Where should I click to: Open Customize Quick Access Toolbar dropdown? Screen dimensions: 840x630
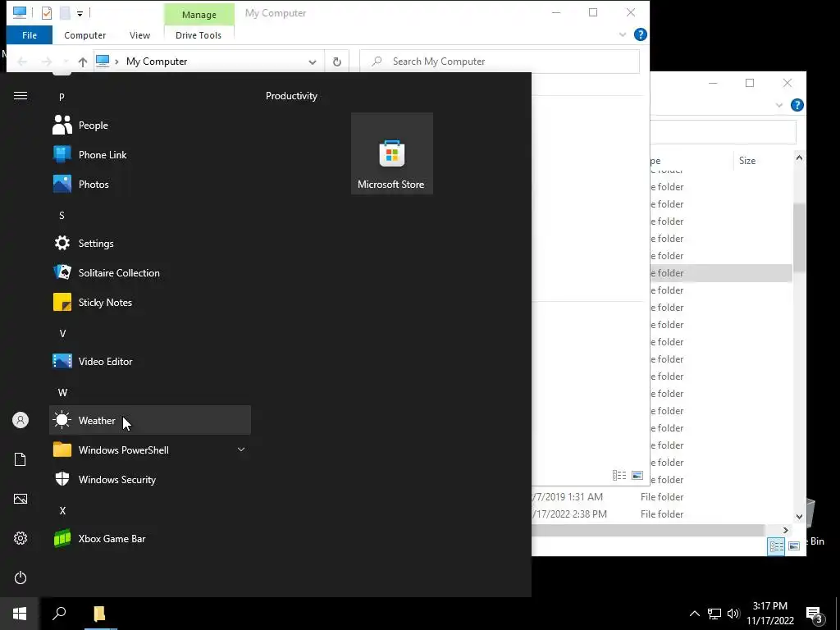click(x=80, y=13)
